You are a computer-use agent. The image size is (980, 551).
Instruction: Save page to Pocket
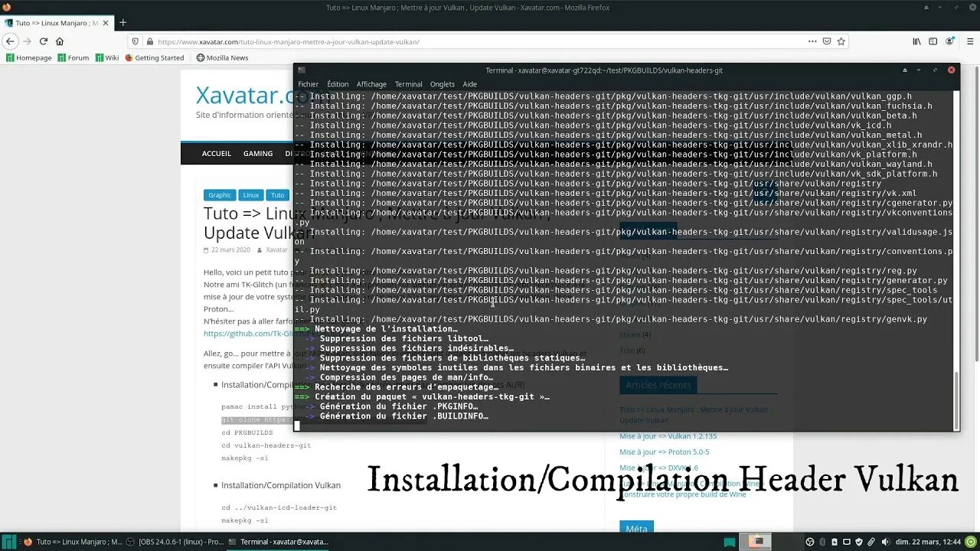pos(827,41)
